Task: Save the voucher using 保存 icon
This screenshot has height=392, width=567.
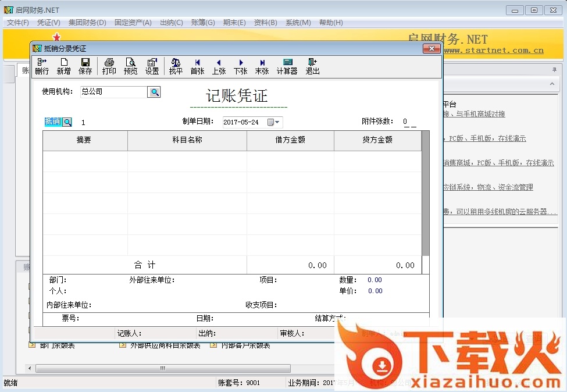Action: pyautogui.click(x=85, y=66)
